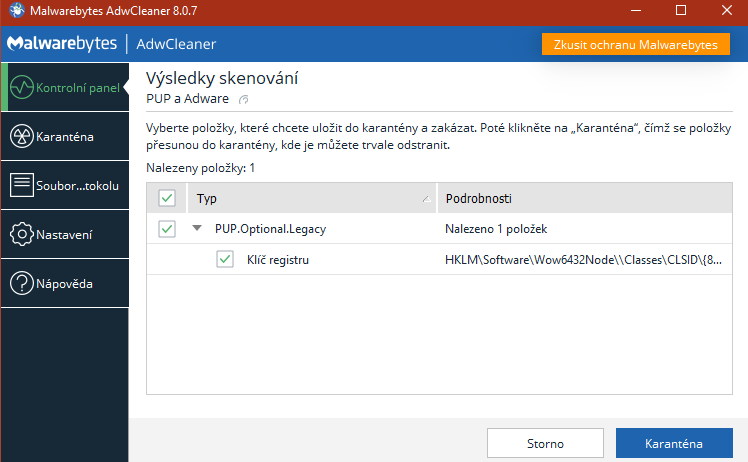The image size is (748, 462).
Task: Click the link icon beside PUP a Adware
Action: pyautogui.click(x=244, y=99)
